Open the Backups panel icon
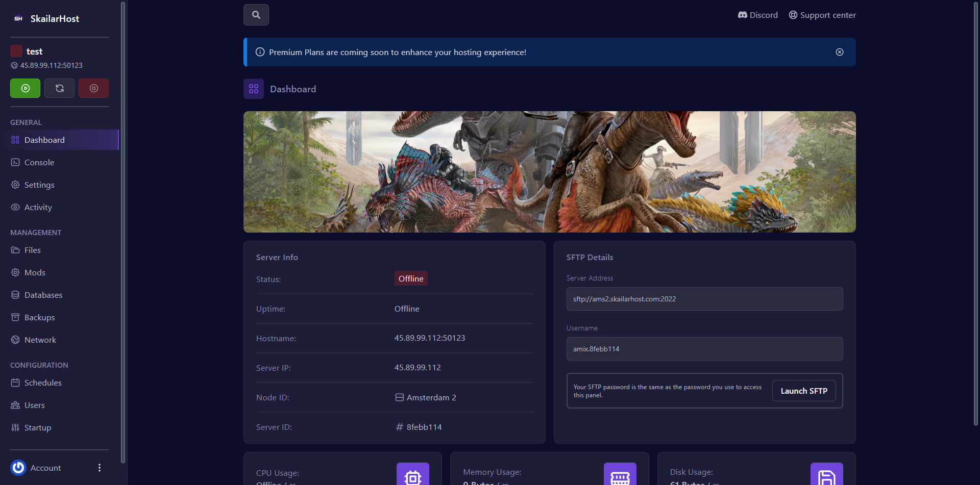980x485 pixels. coord(15,317)
